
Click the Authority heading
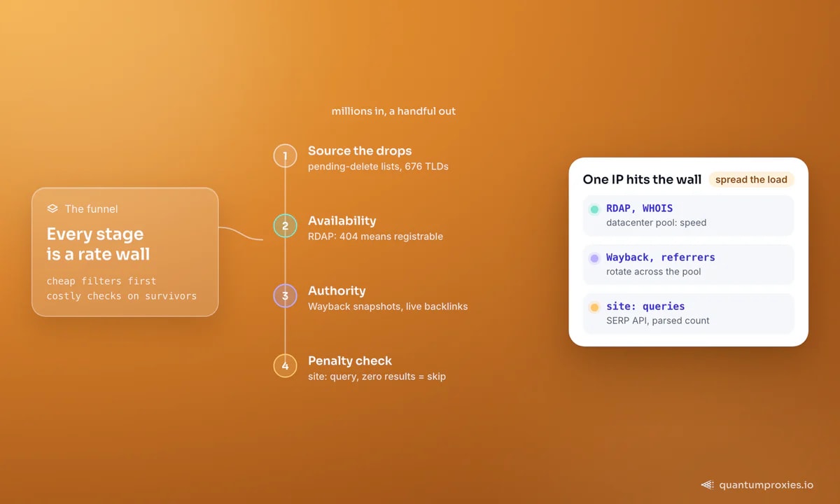(x=337, y=290)
